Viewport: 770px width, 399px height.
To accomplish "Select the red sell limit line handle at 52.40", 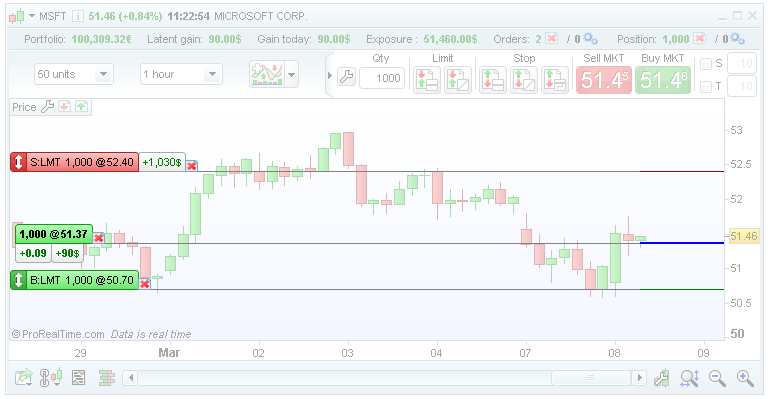I will (x=682, y=171).
